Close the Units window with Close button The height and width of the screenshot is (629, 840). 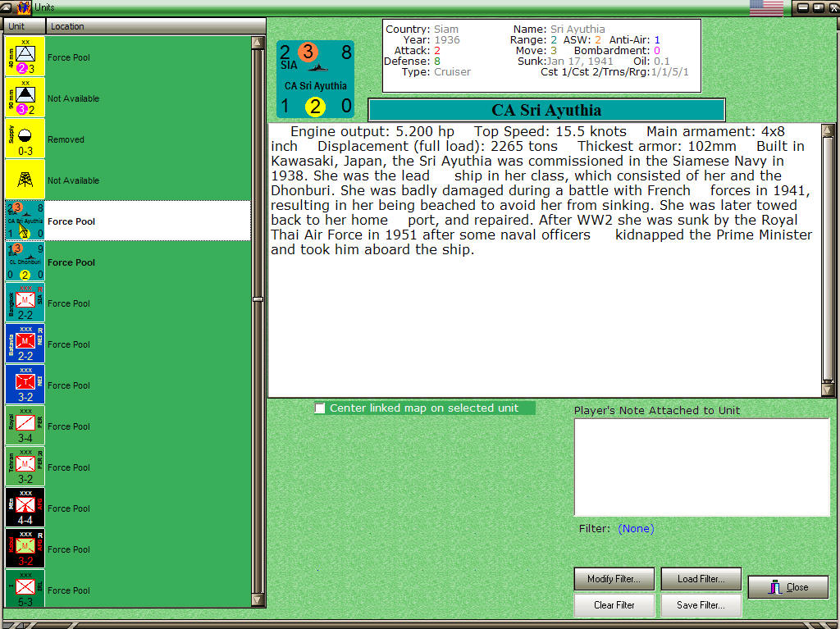pyautogui.click(x=788, y=586)
